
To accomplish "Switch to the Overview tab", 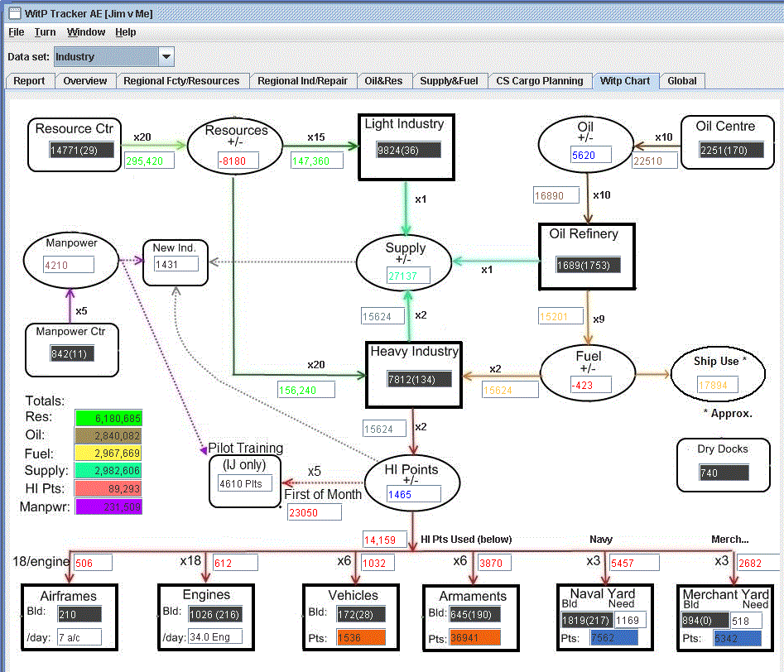I will [x=85, y=81].
